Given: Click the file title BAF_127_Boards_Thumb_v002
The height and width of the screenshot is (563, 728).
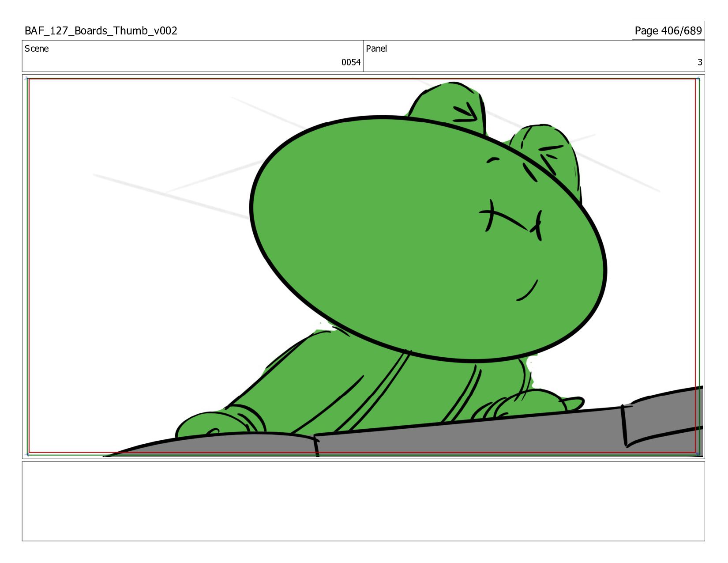Looking at the screenshot, I should click(101, 30).
